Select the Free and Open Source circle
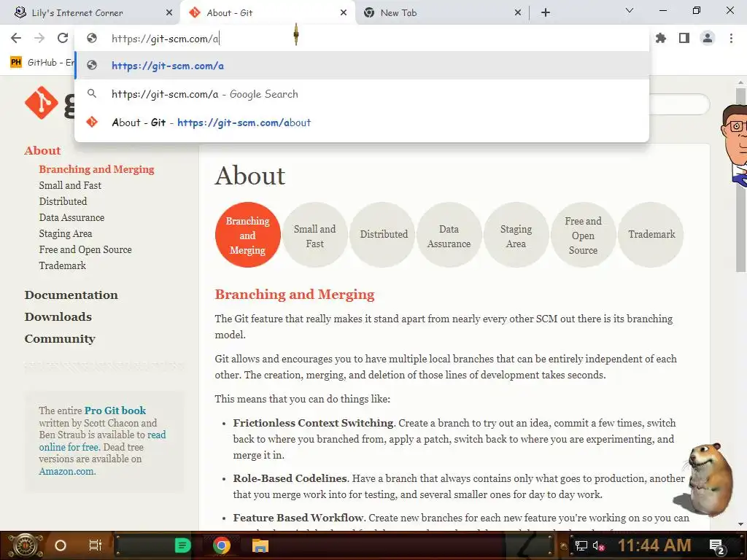 583,235
